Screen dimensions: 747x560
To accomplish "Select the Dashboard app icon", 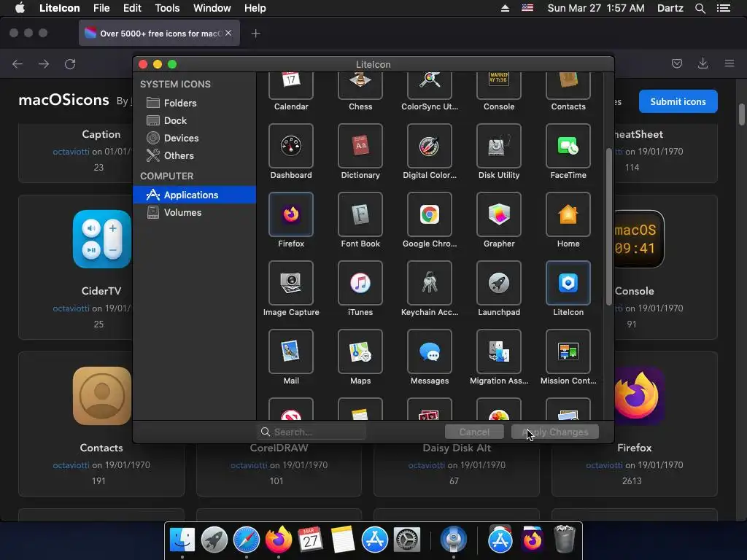I will click(291, 146).
